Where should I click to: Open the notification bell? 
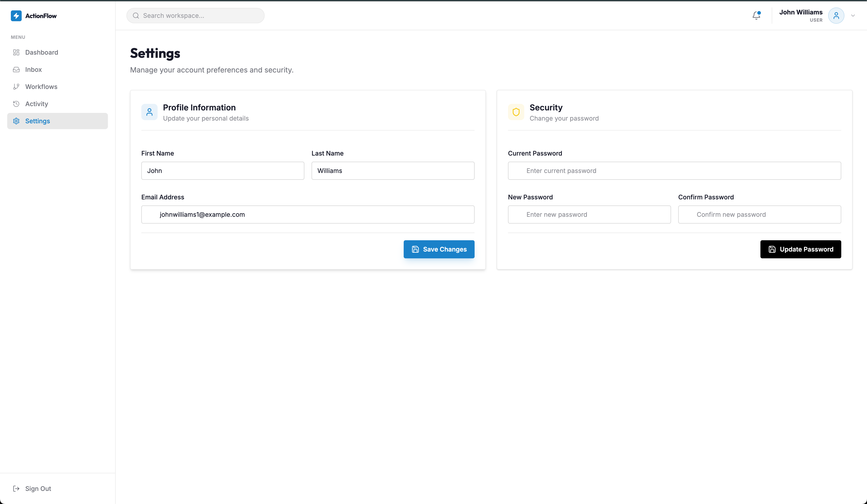pyautogui.click(x=756, y=16)
